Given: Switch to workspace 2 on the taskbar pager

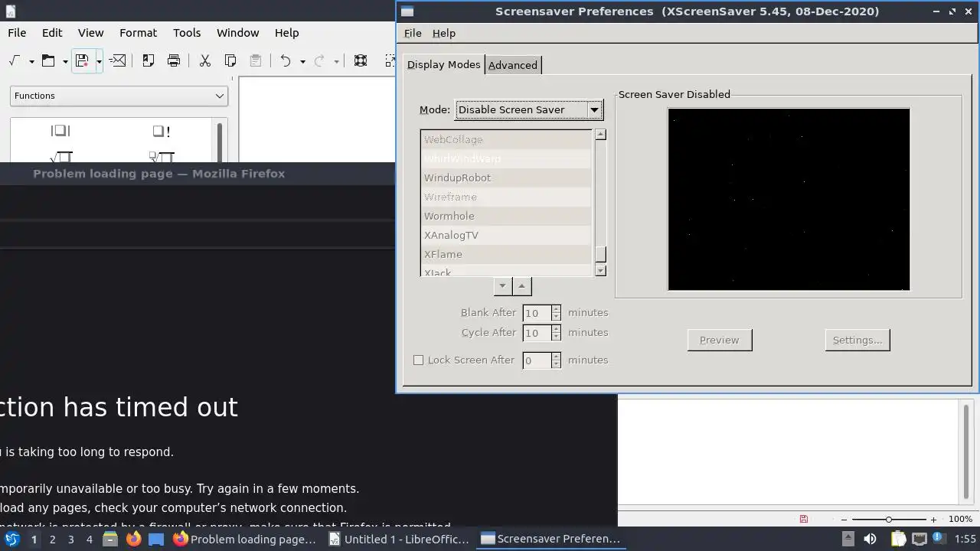Looking at the screenshot, I should click(52, 539).
